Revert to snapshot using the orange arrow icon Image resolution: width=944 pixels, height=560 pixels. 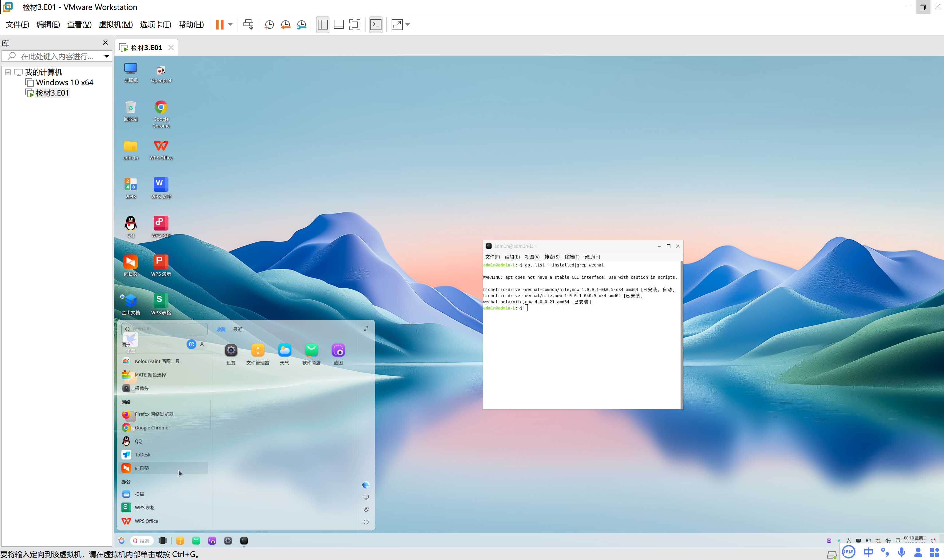[x=286, y=25]
